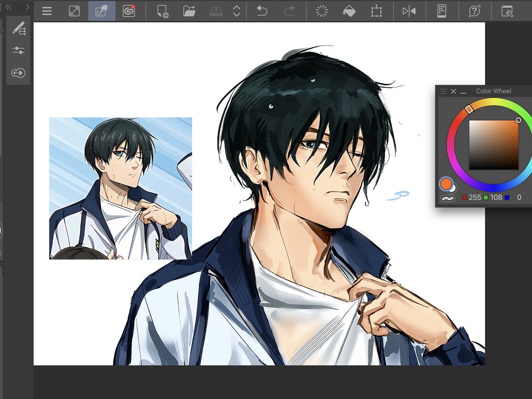Click the small reference anime image on canvas
Screen dimensions: 532x399
121,188
